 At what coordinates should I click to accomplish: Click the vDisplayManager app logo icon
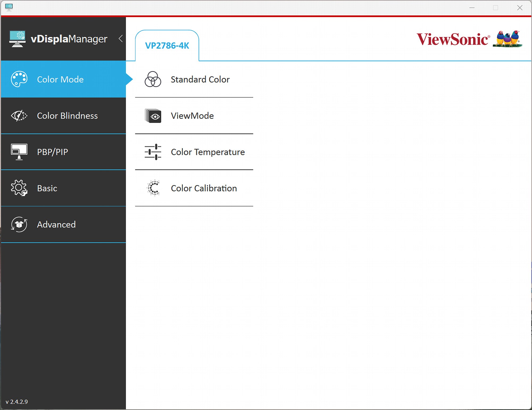point(17,39)
